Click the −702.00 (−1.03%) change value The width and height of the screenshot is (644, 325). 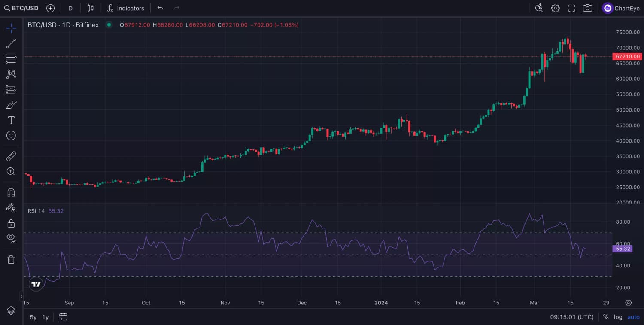(x=274, y=25)
